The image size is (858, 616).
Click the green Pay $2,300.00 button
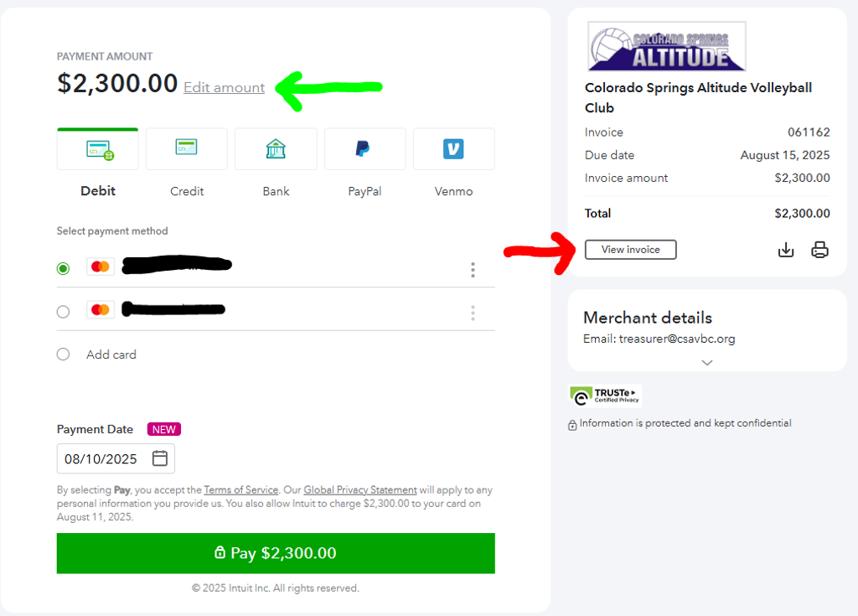pos(276,553)
